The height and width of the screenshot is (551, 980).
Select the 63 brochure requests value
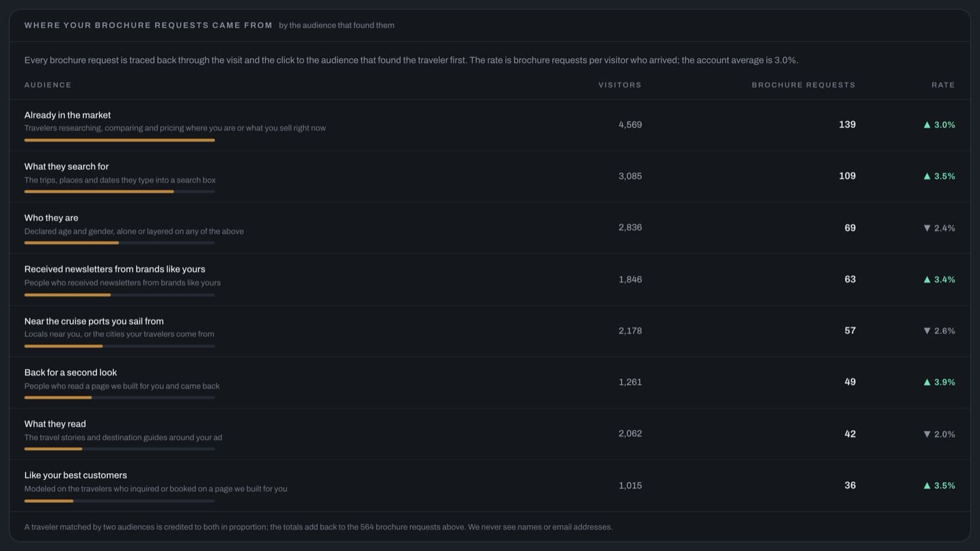(850, 279)
